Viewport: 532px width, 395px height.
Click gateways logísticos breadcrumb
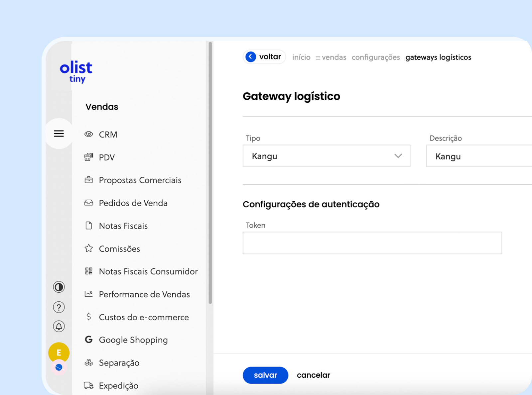coord(438,57)
